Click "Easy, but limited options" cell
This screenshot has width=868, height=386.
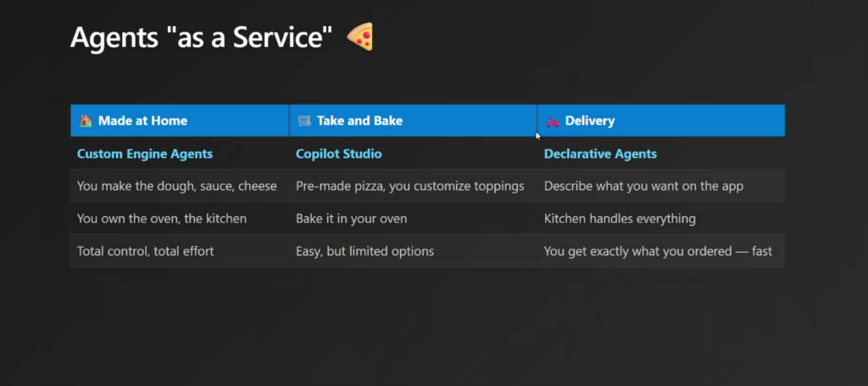pyautogui.click(x=364, y=251)
